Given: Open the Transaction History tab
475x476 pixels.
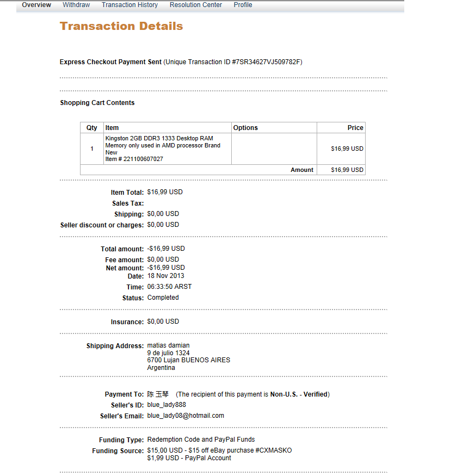Looking at the screenshot, I should (x=129, y=5).
